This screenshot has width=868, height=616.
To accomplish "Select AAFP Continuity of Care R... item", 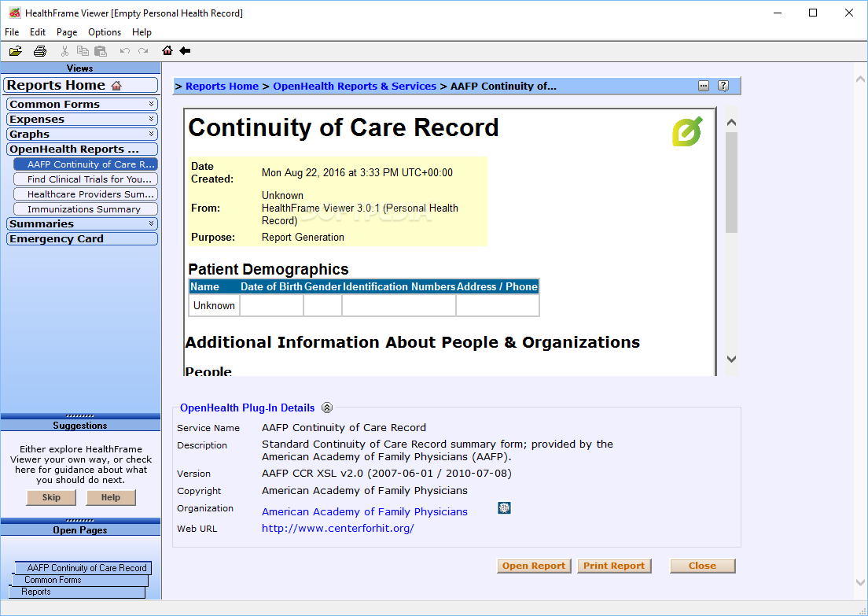I will coord(85,164).
